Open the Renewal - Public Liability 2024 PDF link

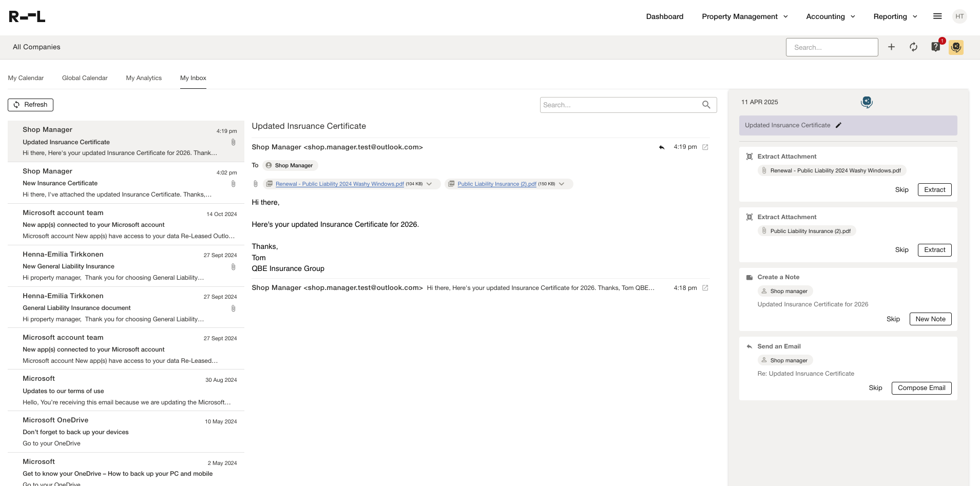coord(339,184)
